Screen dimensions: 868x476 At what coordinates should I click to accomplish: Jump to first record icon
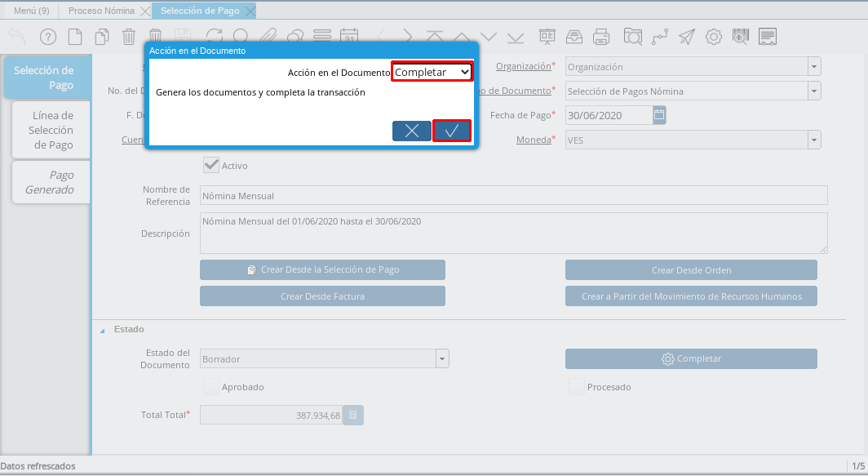pyautogui.click(x=435, y=37)
